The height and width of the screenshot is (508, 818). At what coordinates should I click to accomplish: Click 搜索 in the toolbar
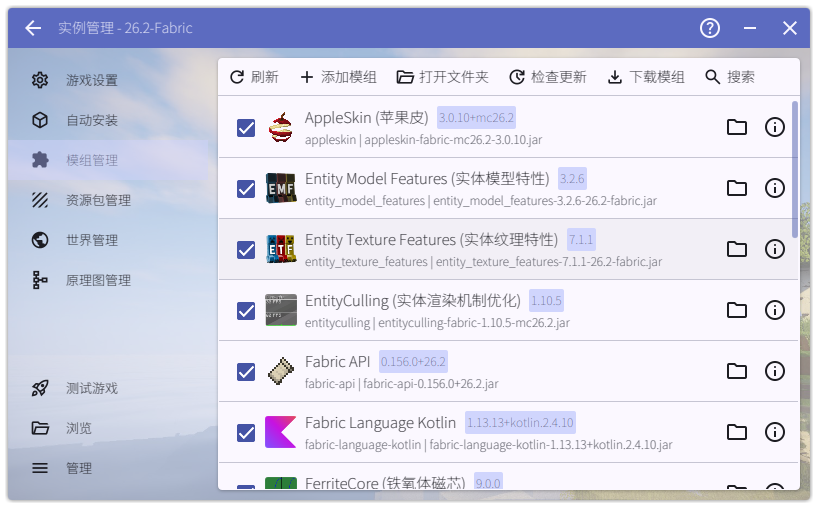click(730, 77)
